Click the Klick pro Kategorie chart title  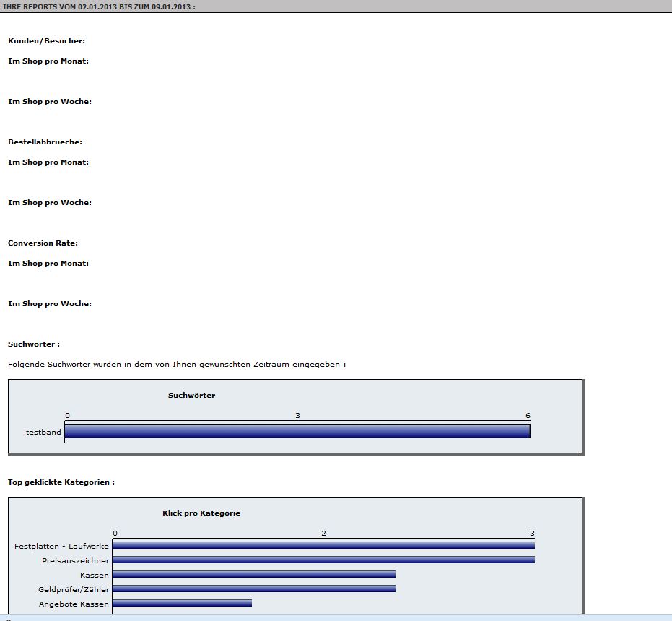point(201,513)
